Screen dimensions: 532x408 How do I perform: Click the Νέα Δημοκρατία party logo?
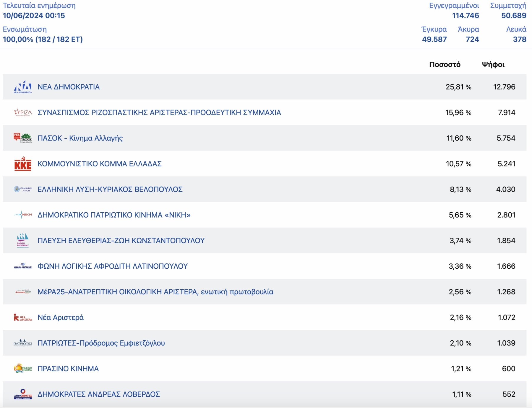(23, 87)
